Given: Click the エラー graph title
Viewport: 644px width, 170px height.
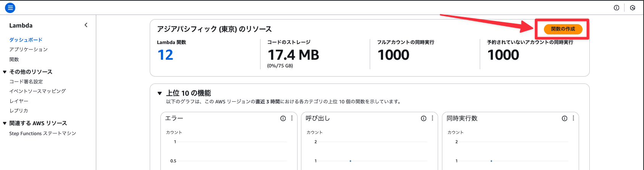Looking at the screenshot, I should [174, 118].
